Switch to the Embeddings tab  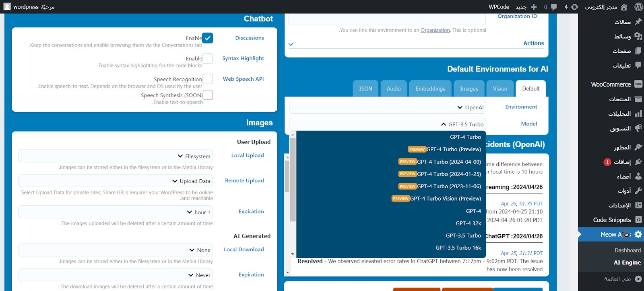pos(430,89)
